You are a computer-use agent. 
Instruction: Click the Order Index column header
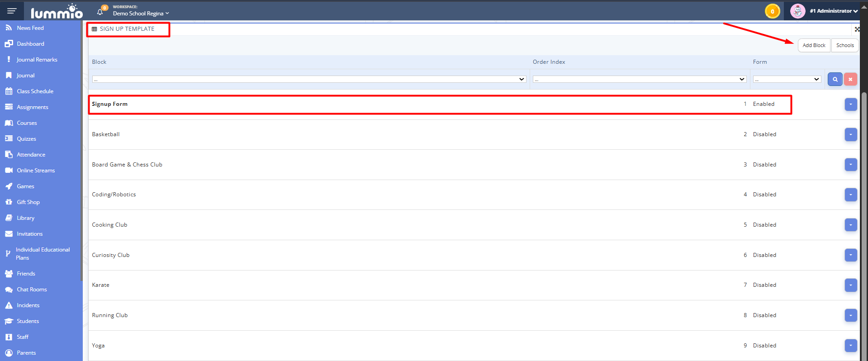coord(549,62)
